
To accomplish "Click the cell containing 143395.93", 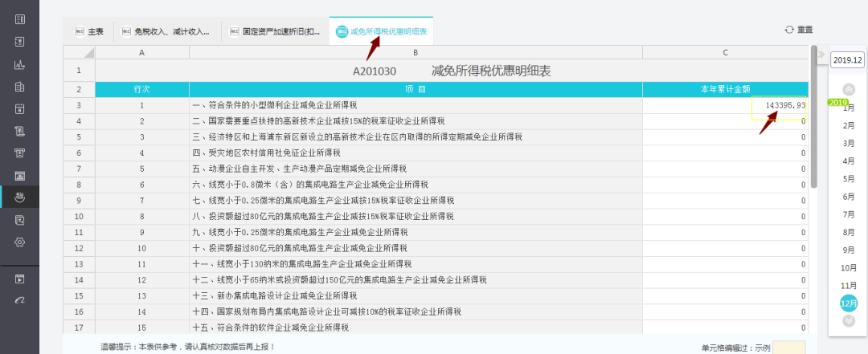I will pyautogui.click(x=725, y=105).
